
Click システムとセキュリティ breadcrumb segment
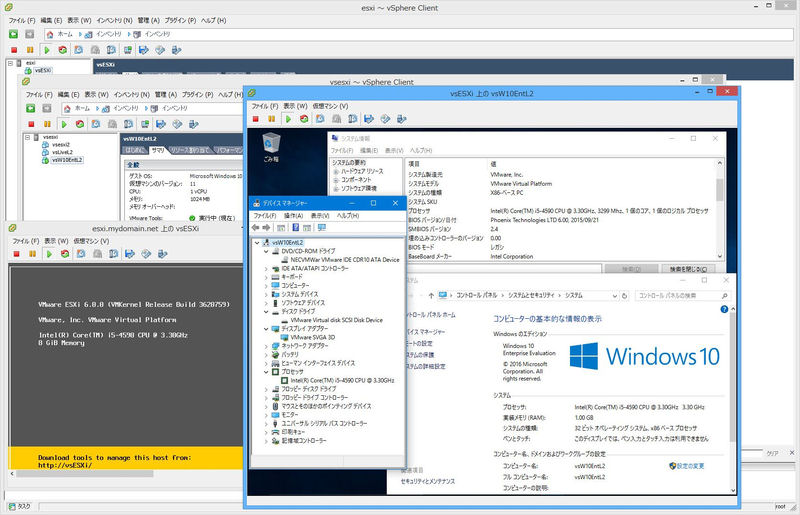(531, 296)
